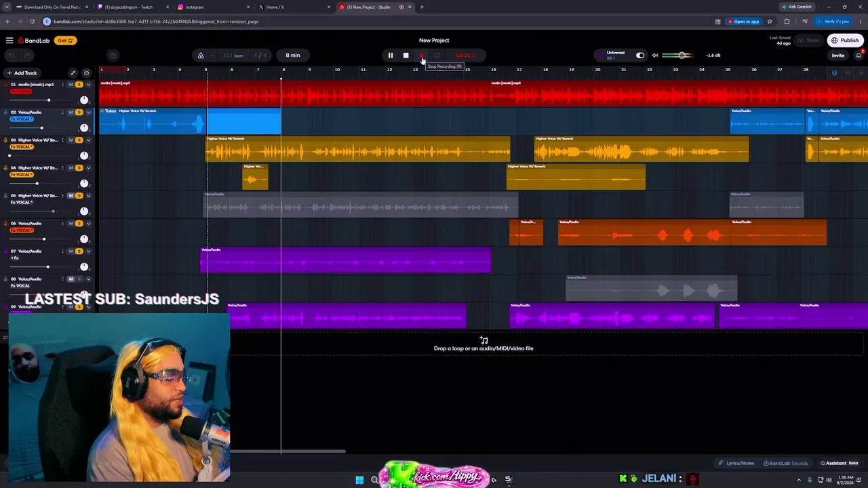Unmute track 08 Voice/Audio
Image resolution: width=868 pixels, height=488 pixels.
coord(71,279)
